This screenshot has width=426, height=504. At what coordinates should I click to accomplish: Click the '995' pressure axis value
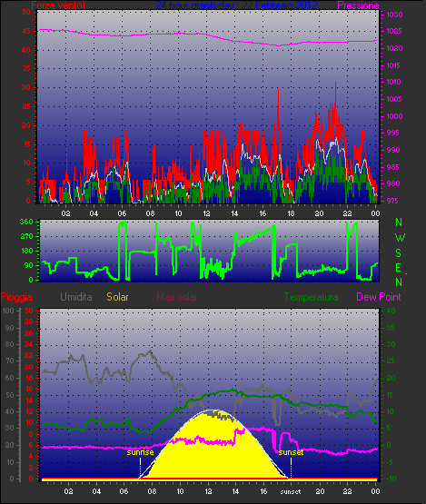click(393, 133)
